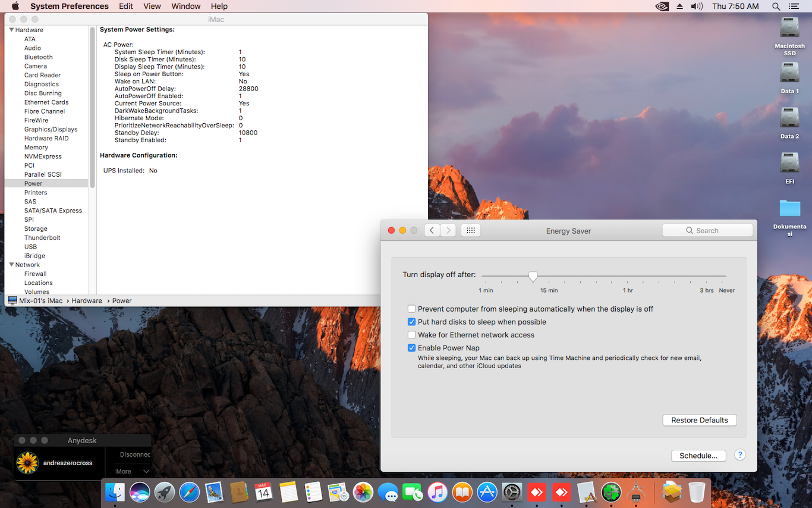Launch FaceTime from the Dock

(413, 492)
